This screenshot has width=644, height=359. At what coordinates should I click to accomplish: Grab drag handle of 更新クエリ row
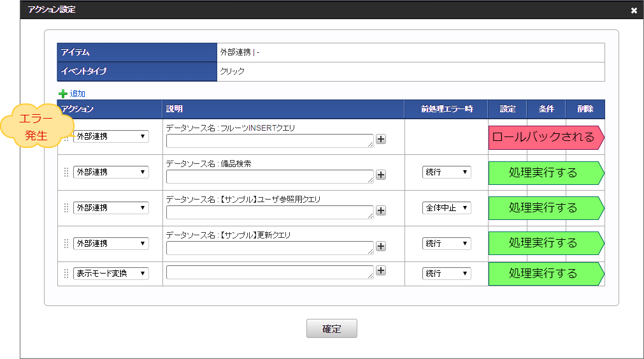(x=66, y=244)
